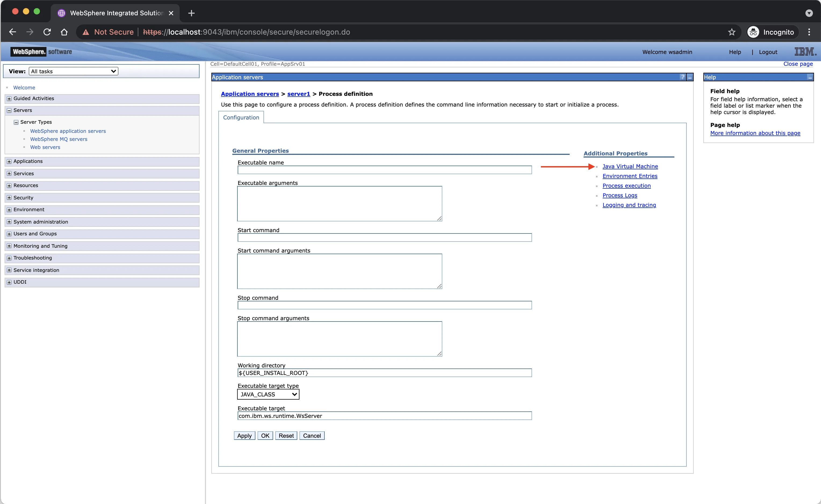Screen dimensions: 821x504
Task: Click the browser address bar URL
Action: (247, 32)
